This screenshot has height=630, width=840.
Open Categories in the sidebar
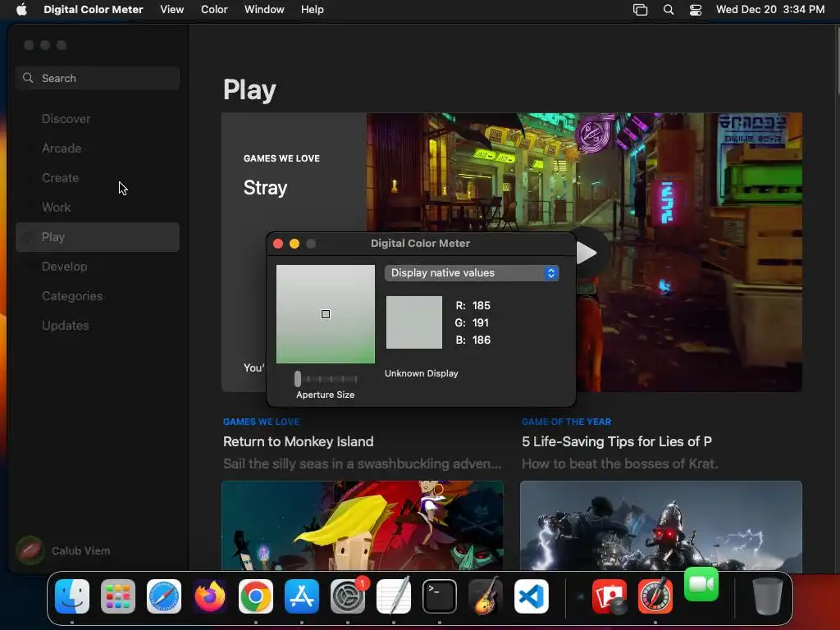pos(98,295)
